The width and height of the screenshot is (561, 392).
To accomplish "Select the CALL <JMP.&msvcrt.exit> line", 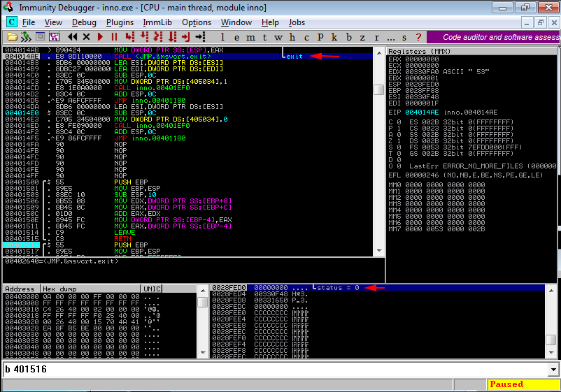I will point(187,57).
